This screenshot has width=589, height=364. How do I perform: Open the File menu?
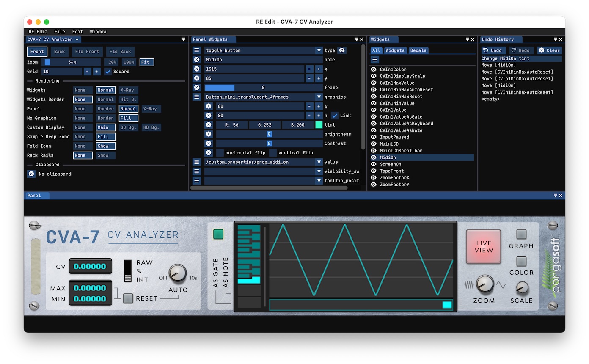[x=60, y=32]
